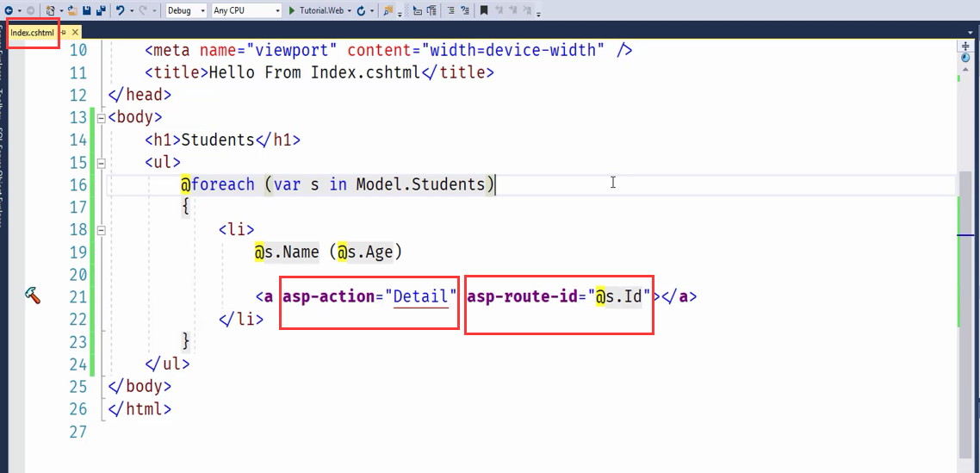Click the Tutorial.Web run button label

pyautogui.click(x=321, y=10)
